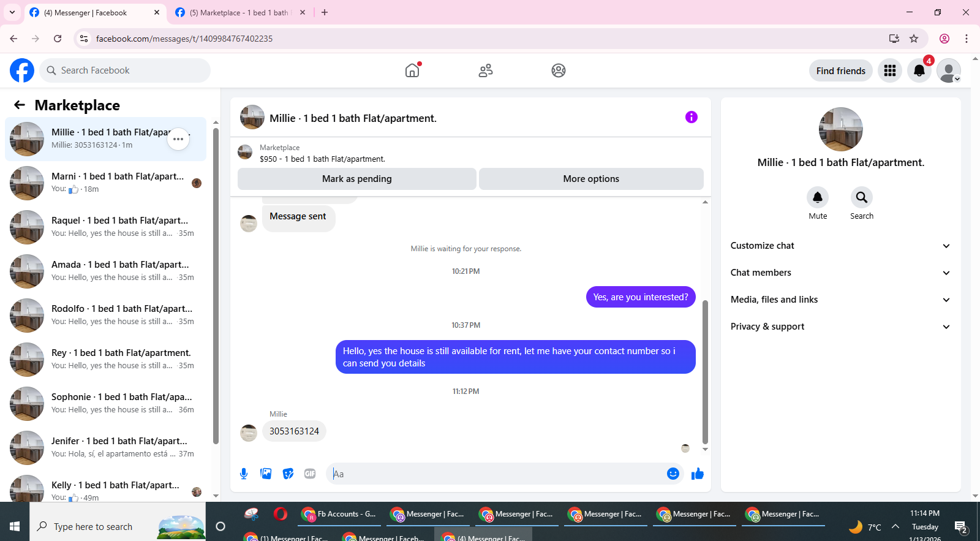The width and height of the screenshot is (980, 541).
Task: Open options menu for Millie conversation
Action: point(178,139)
